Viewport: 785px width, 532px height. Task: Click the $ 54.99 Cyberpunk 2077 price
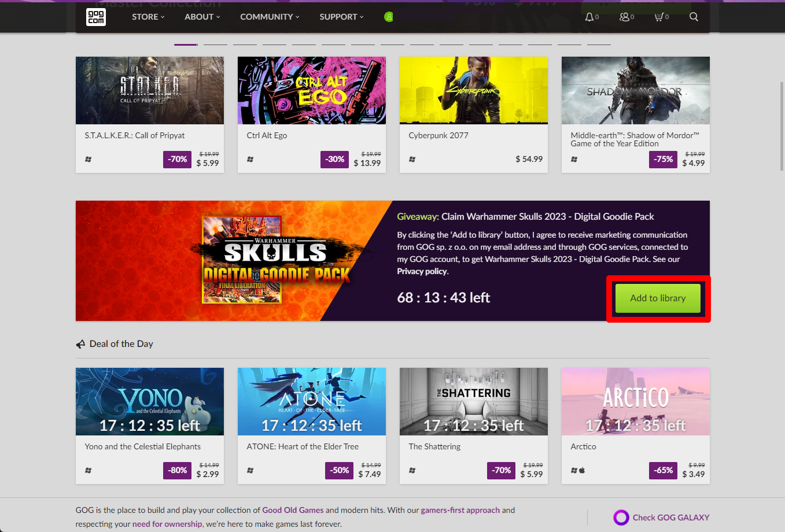coord(529,159)
